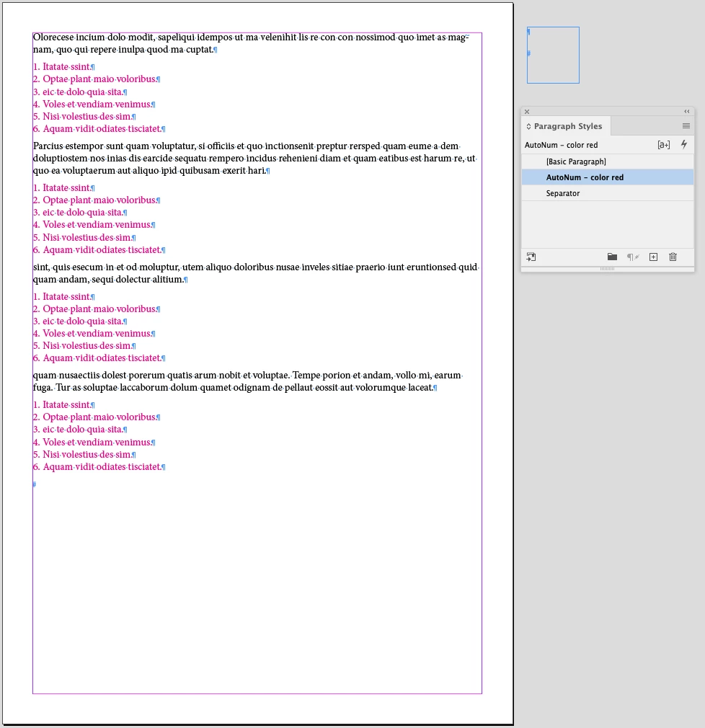
Task: Click the line 'nam, quo qui repere inulpa'
Action: (125, 49)
